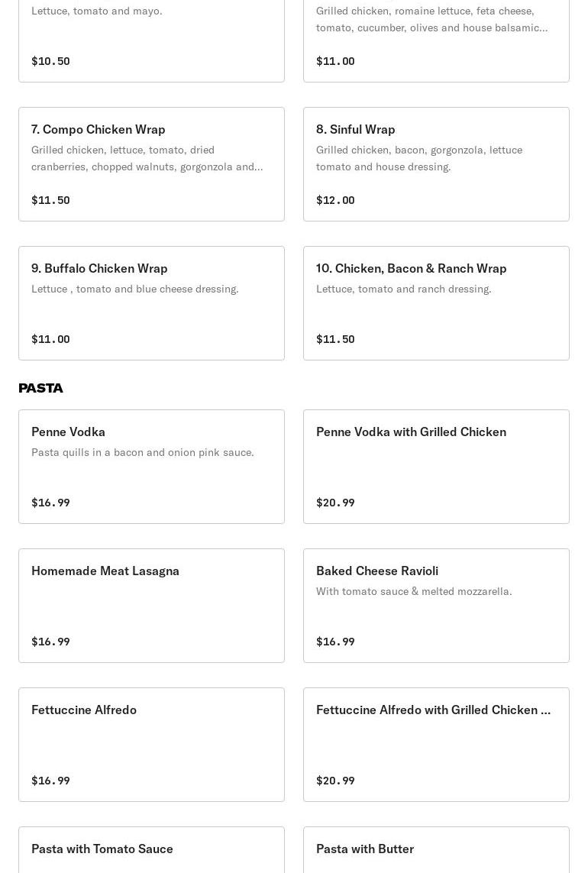The image size is (588, 873).
Task: Choose the Pasta with Butter item
Action: tap(436, 850)
